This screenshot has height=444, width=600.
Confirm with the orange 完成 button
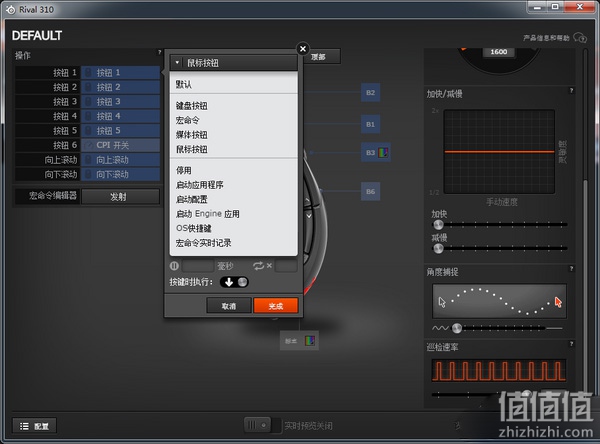pyautogui.click(x=276, y=306)
